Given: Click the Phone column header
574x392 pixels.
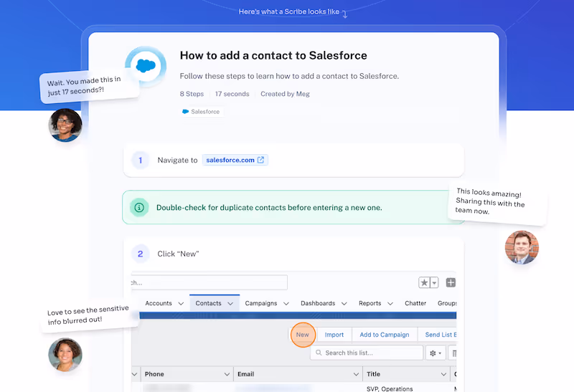Looking at the screenshot, I should click(187, 374).
